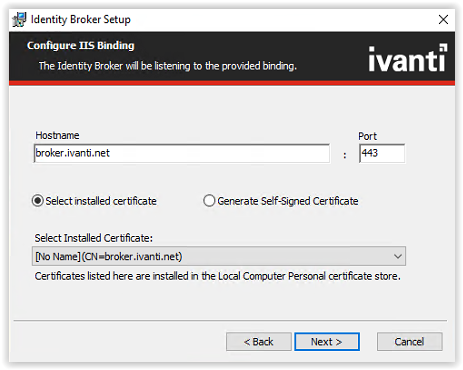Click the Hostname label
Image resolution: width=463 pixels, height=370 pixels.
tap(57, 135)
